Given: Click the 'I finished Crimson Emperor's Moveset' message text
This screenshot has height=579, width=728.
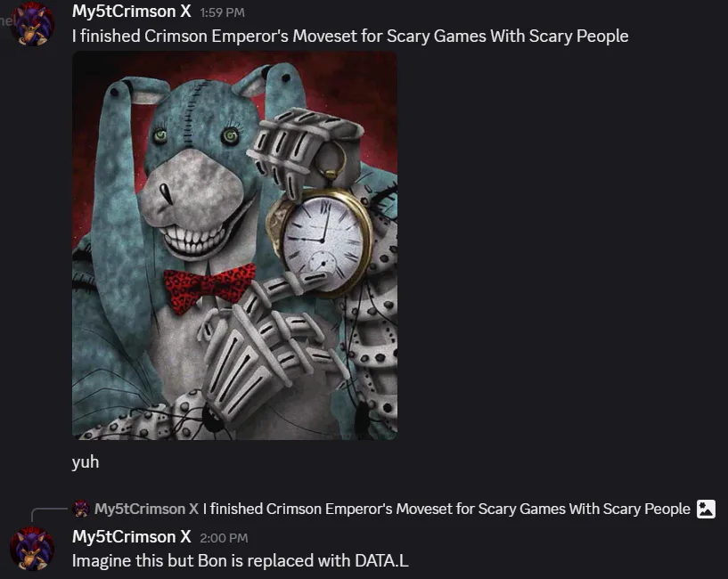Looking at the screenshot, I should [x=350, y=36].
